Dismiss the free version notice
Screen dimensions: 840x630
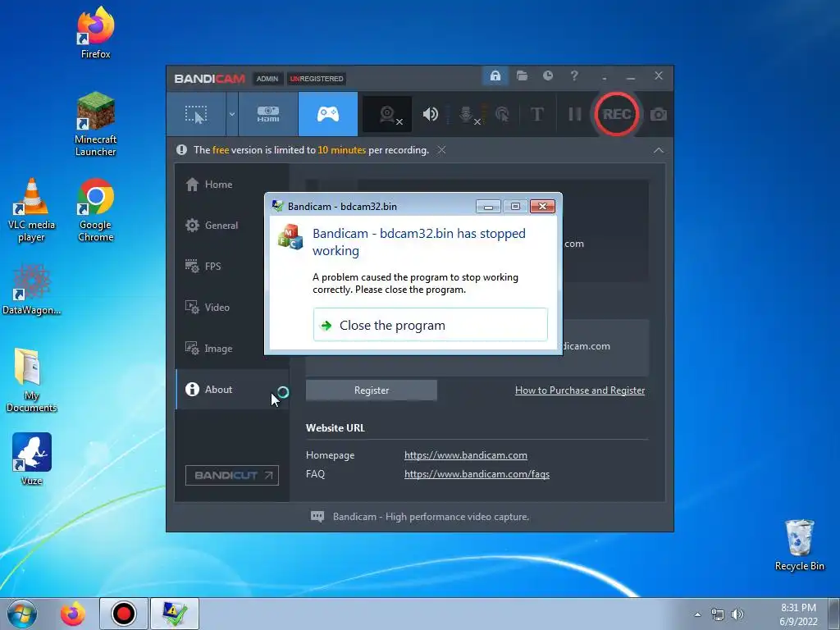tap(441, 150)
